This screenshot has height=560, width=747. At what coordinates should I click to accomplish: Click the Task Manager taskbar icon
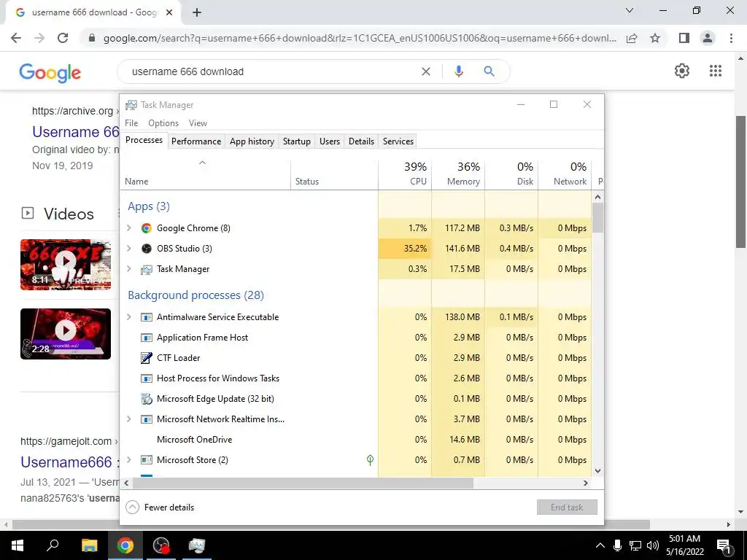(x=197, y=545)
